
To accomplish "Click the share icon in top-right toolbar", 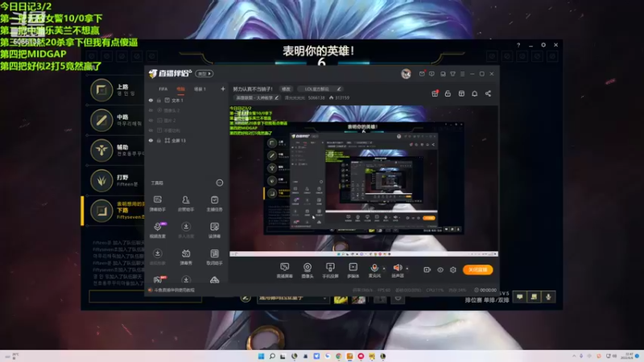I will (488, 93).
